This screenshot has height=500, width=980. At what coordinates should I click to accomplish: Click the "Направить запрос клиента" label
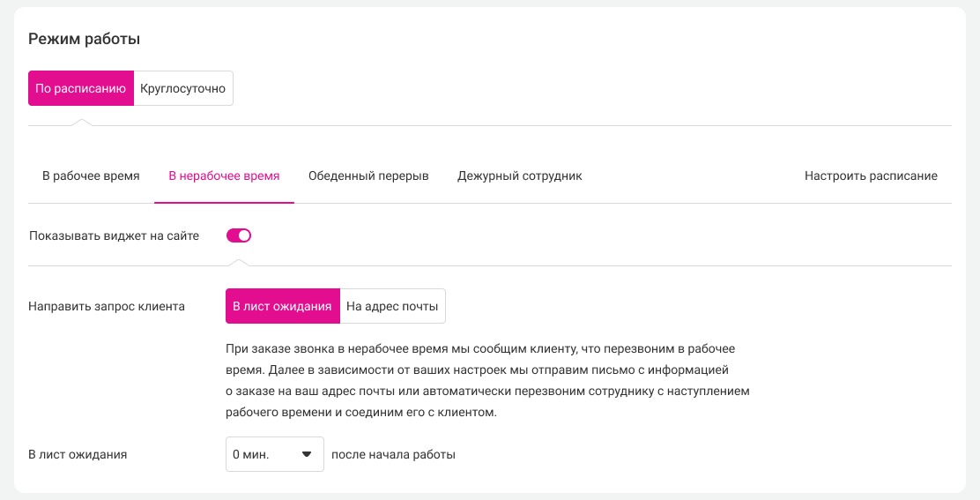(x=107, y=307)
